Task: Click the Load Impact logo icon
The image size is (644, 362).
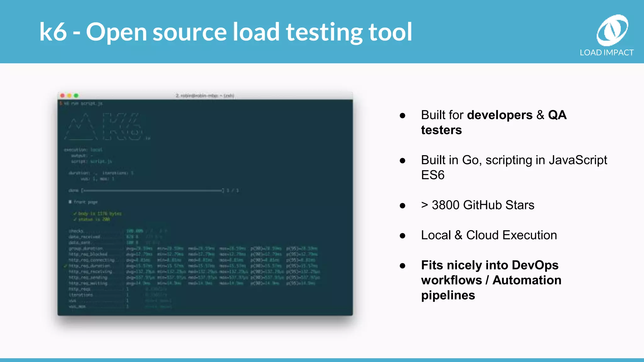Action: (x=612, y=30)
